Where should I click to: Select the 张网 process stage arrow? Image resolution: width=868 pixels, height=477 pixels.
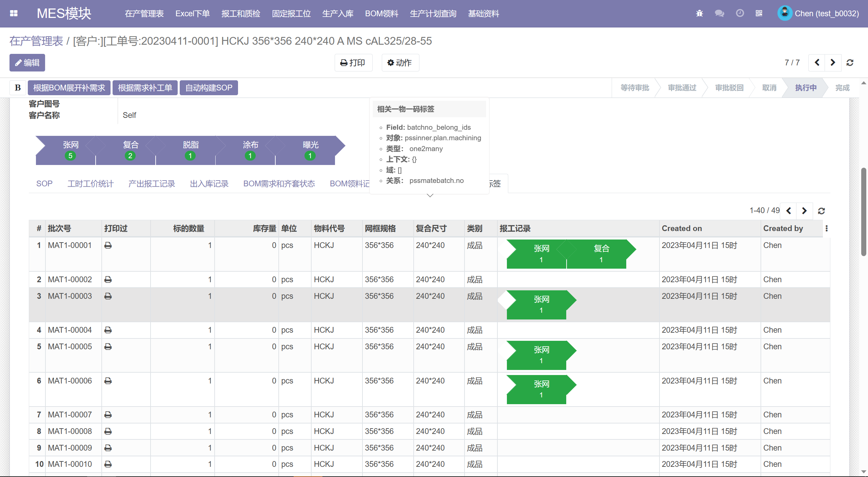pos(71,150)
